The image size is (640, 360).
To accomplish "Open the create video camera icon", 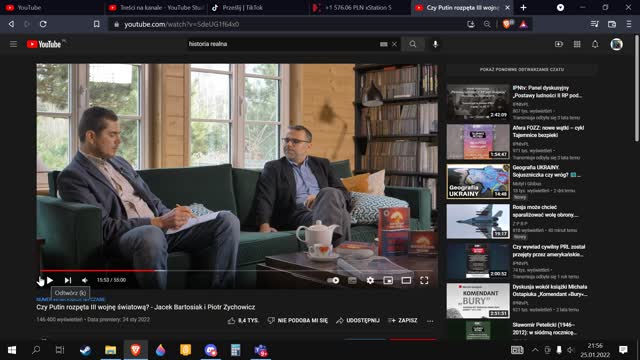I will point(559,44).
